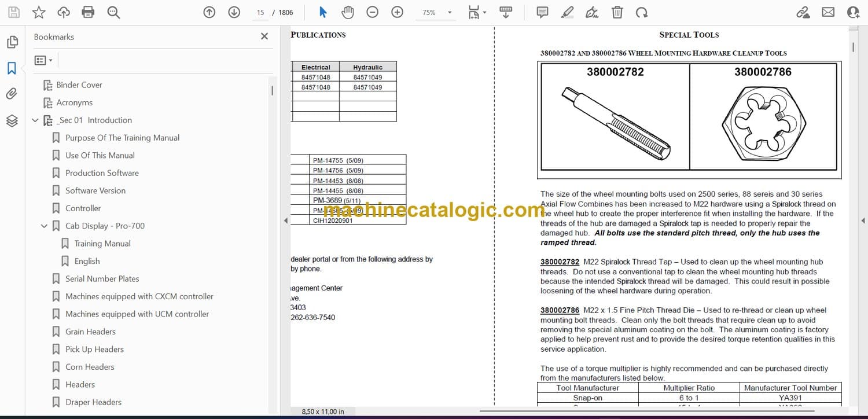Viewport: 868px width, 419px height.
Task: Open the 75% zoom level dropdown
Action: click(x=450, y=12)
